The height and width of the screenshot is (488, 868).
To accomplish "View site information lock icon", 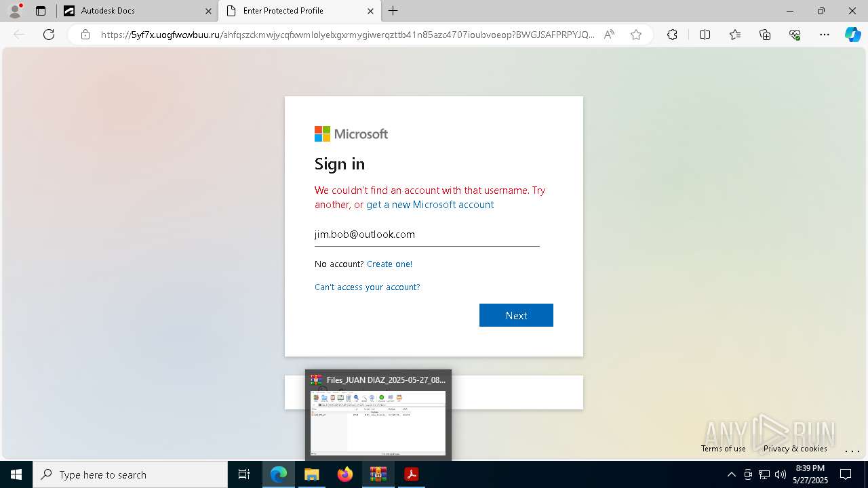I will point(85,35).
